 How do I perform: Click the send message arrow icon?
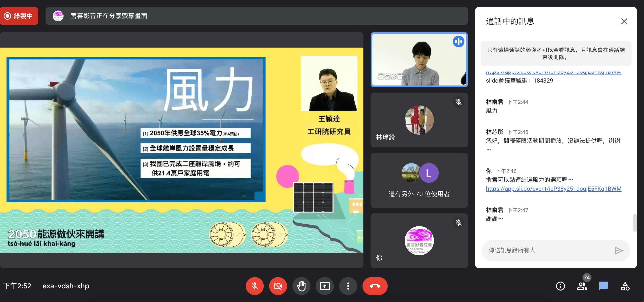(618, 250)
